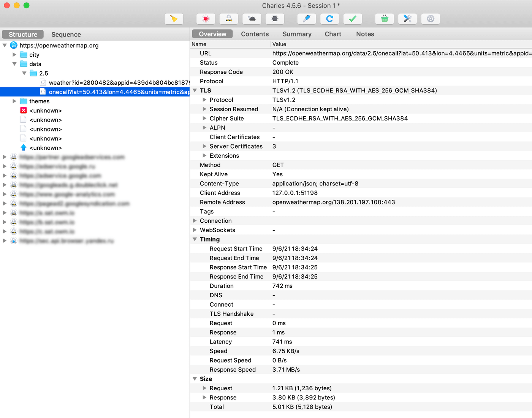Open the Summary tab

[x=297, y=34]
